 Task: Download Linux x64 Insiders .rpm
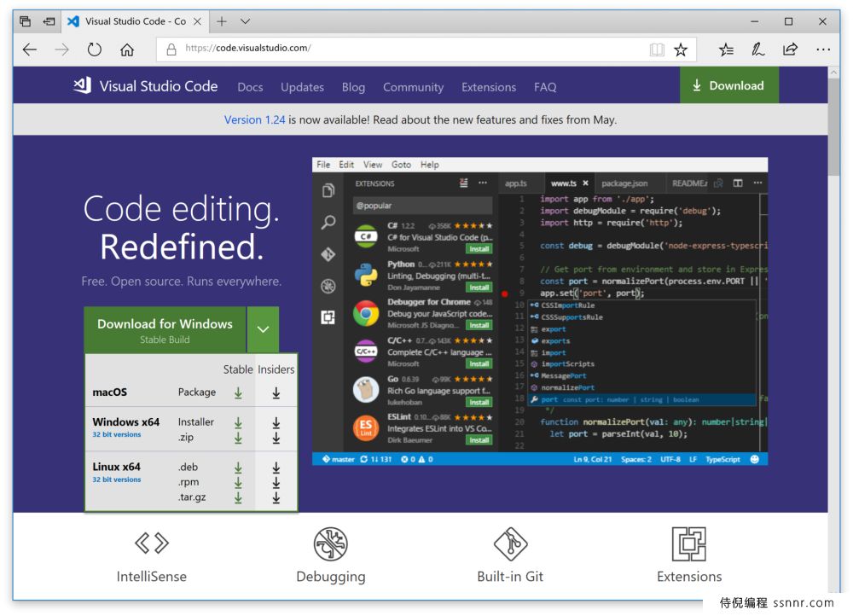point(276,483)
